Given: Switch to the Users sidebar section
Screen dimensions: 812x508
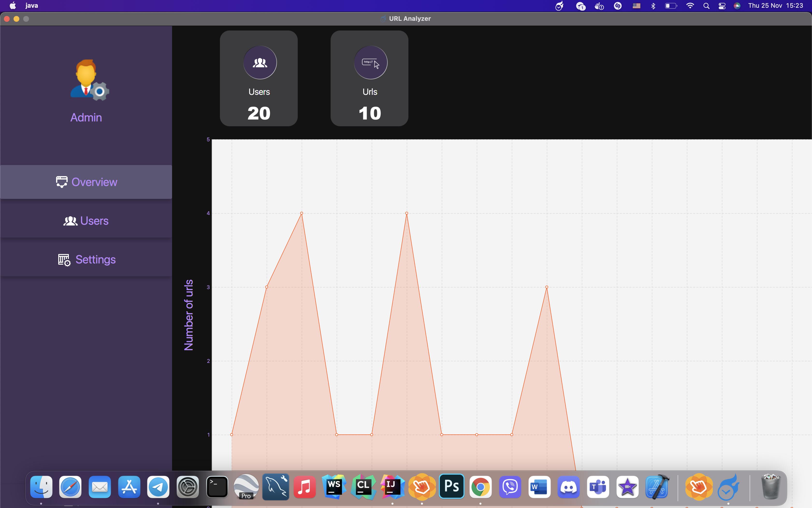Looking at the screenshot, I should click(86, 221).
